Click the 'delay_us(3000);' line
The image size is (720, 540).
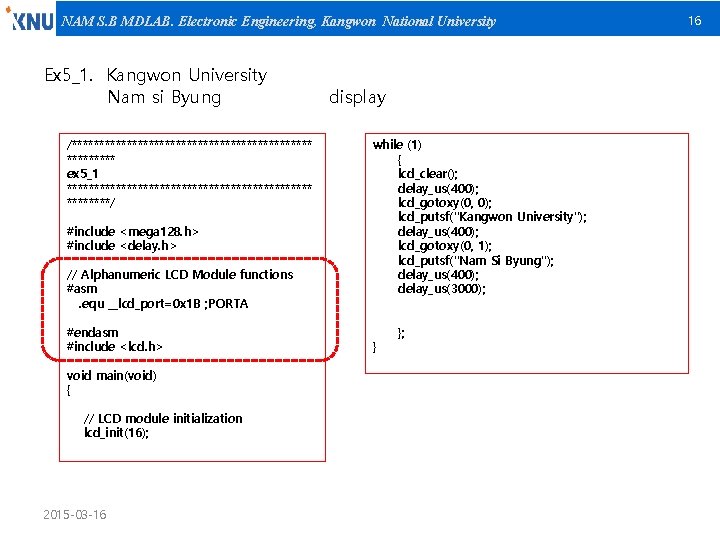coord(441,289)
